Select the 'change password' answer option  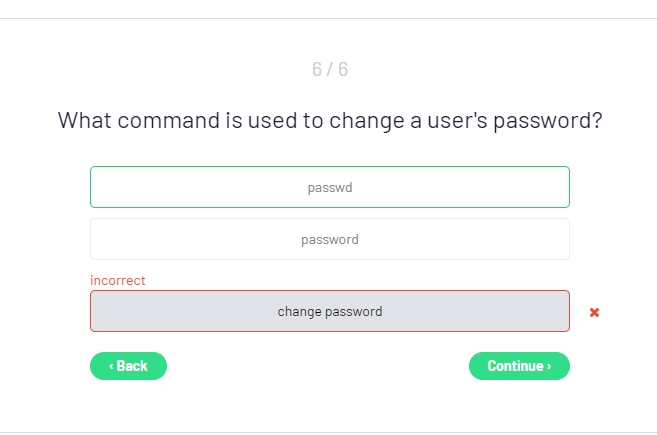[330, 311]
